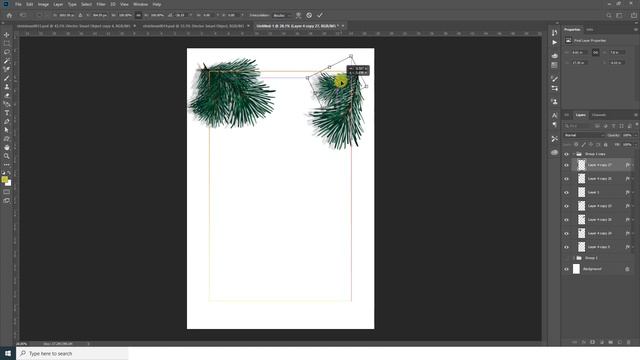640x360 pixels.
Task: Open the Fill value dropdown arrow
Action: [x=636, y=144]
